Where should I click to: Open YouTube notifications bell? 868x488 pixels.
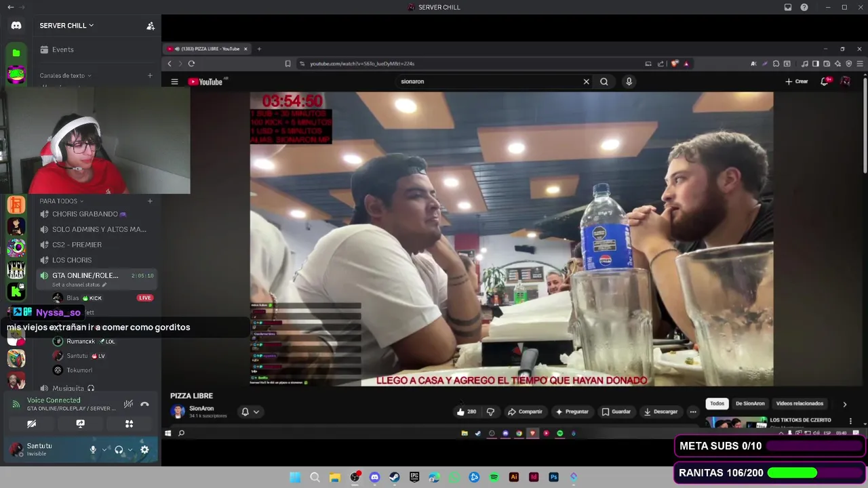tap(825, 81)
